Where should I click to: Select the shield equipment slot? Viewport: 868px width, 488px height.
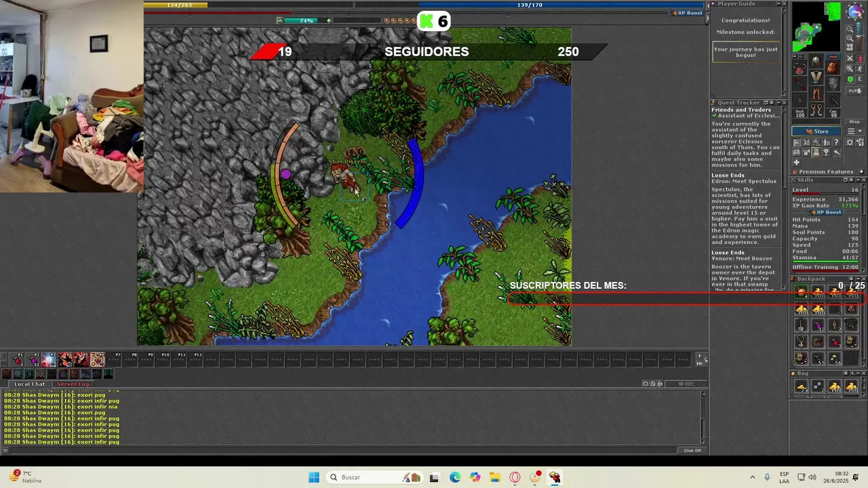[x=833, y=84]
